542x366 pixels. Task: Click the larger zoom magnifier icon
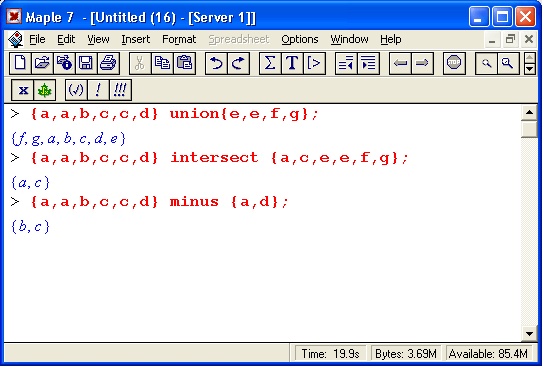(508, 63)
